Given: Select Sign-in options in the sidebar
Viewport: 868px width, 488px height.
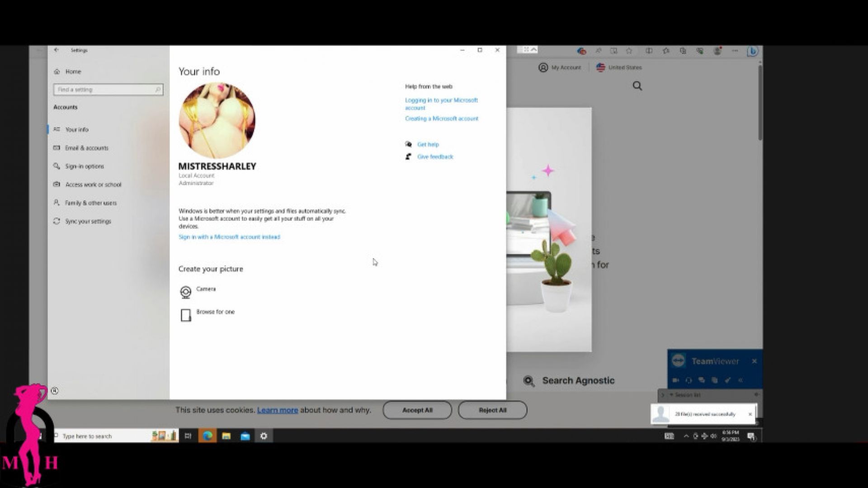Looking at the screenshot, I should point(84,166).
